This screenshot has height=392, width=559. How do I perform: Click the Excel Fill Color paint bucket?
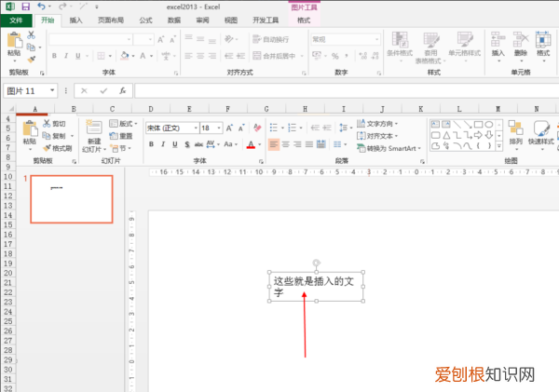coord(125,56)
